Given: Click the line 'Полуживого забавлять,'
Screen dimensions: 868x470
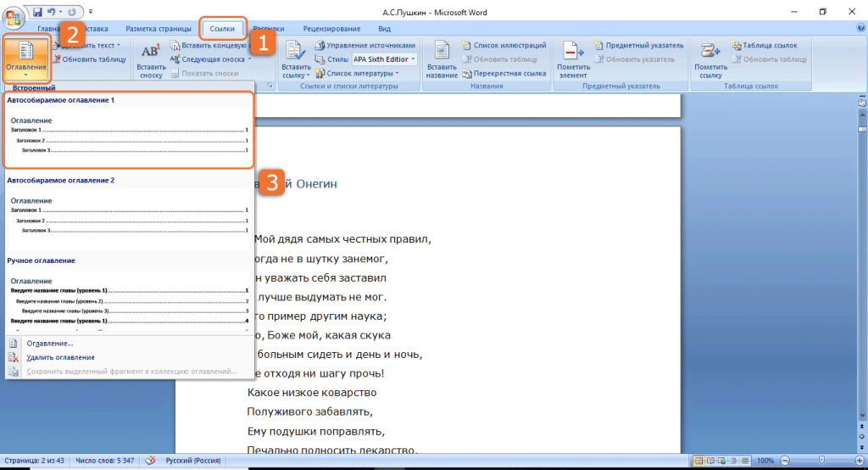Looking at the screenshot, I should [x=310, y=411].
